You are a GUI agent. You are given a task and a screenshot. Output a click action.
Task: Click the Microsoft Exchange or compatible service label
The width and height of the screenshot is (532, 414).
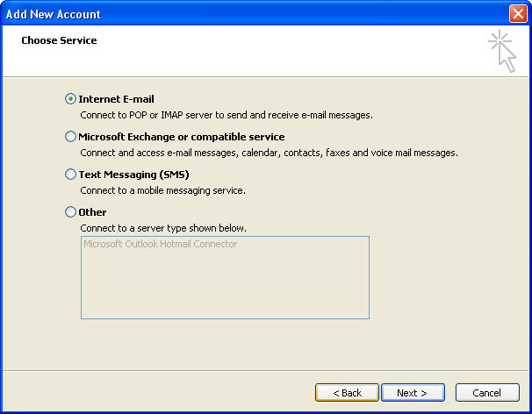(x=182, y=137)
